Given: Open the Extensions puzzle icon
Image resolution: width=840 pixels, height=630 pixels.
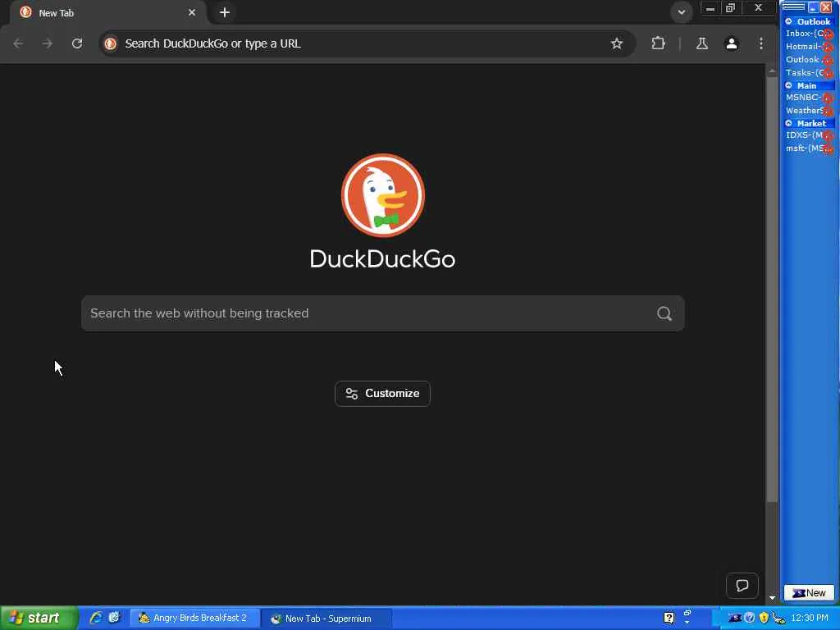Looking at the screenshot, I should 658,43.
